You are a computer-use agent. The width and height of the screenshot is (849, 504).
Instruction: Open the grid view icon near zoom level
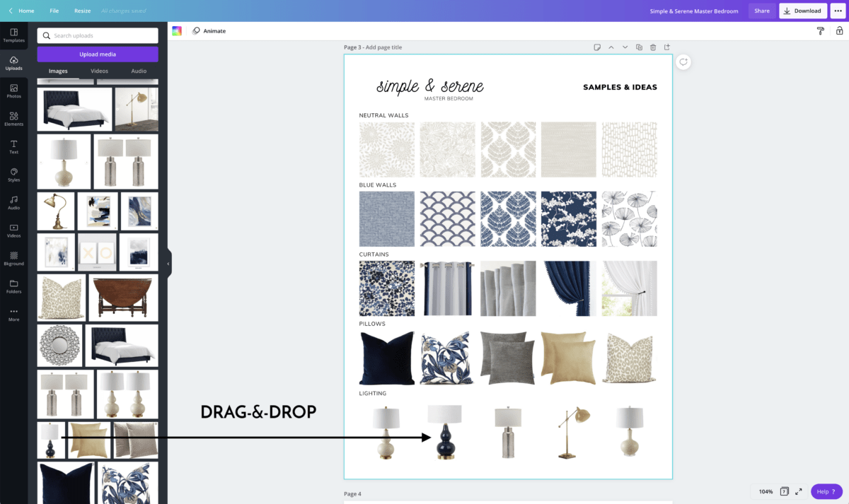click(785, 491)
